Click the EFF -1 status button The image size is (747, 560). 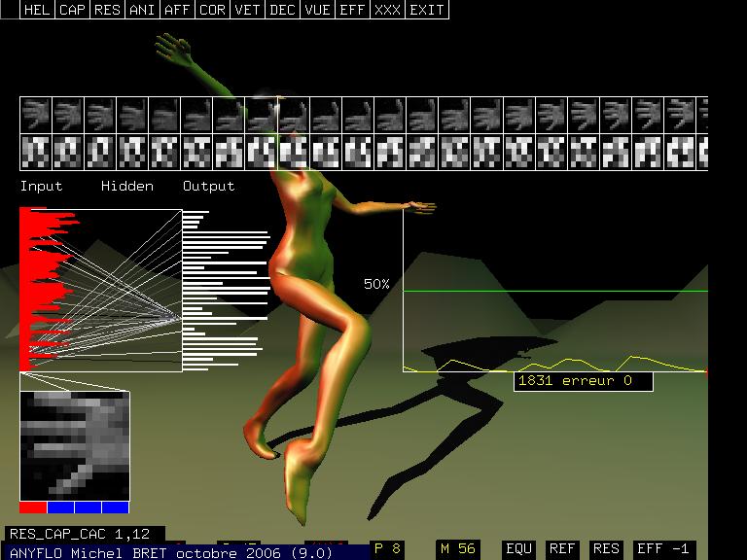(x=662, y=548)
